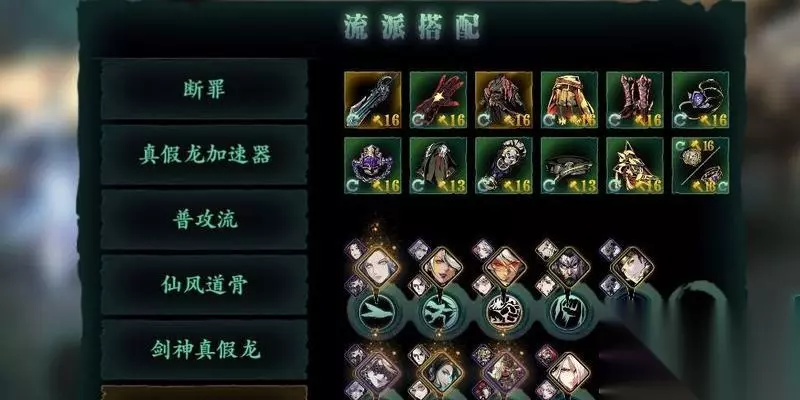The image size is (800, 400).
Task: Select the 断罪 build tab
Action: [x=204, y=89]
